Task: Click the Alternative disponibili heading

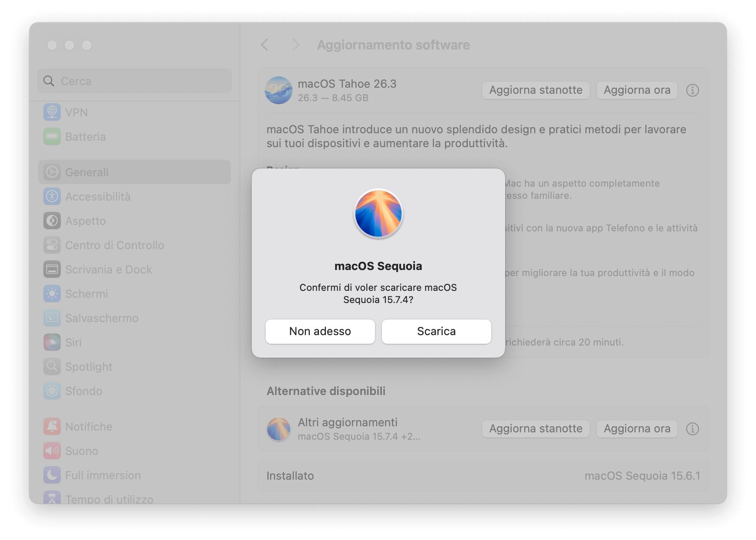Action: click(x=326, y=391)
